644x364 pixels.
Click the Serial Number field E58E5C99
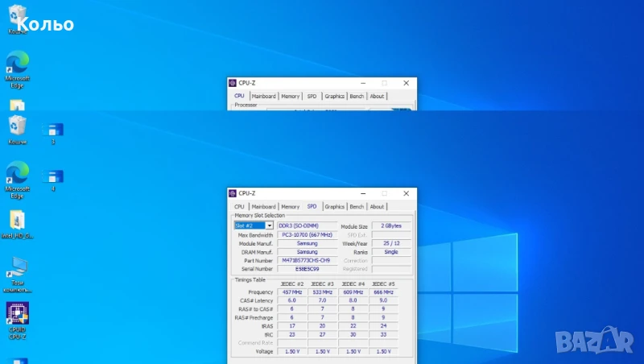click(304, 269)
